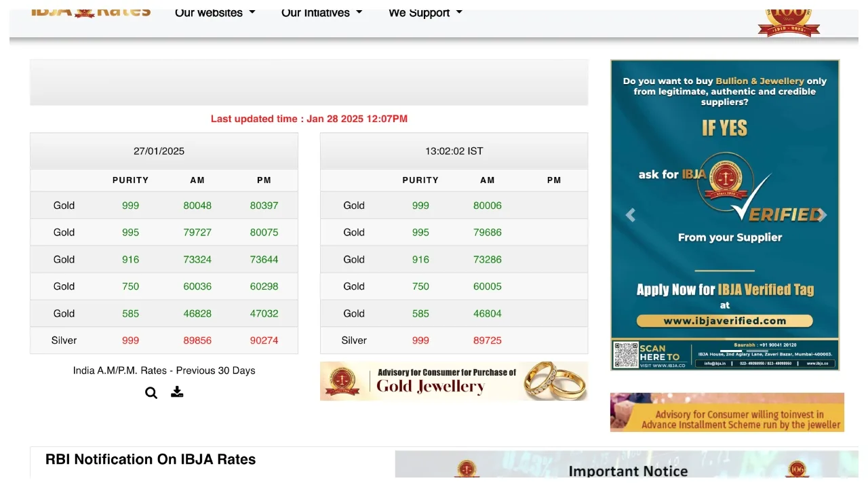Click India A.M/P.M. Rates Previous 30 Days
This screenshot has width=868, height=487.
164,370
